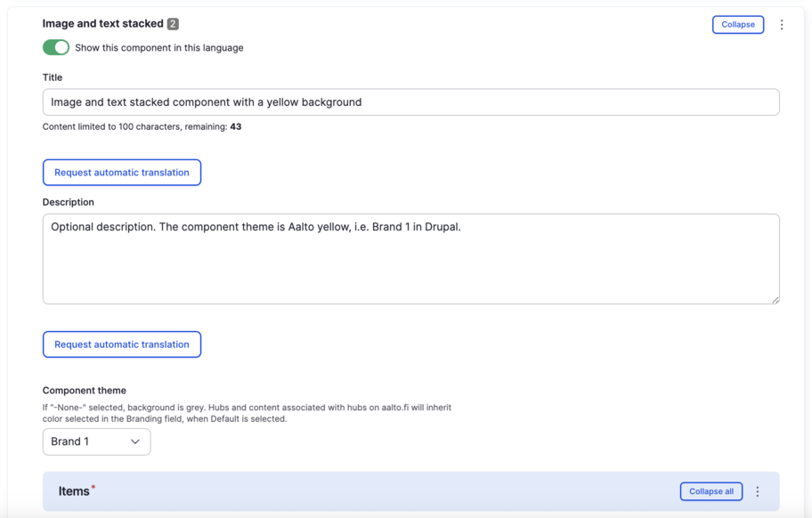Image resolution: width=812 pixels, height=518 pixels.
Task: Collapse the Image and text stacked component
Action: 737,25
